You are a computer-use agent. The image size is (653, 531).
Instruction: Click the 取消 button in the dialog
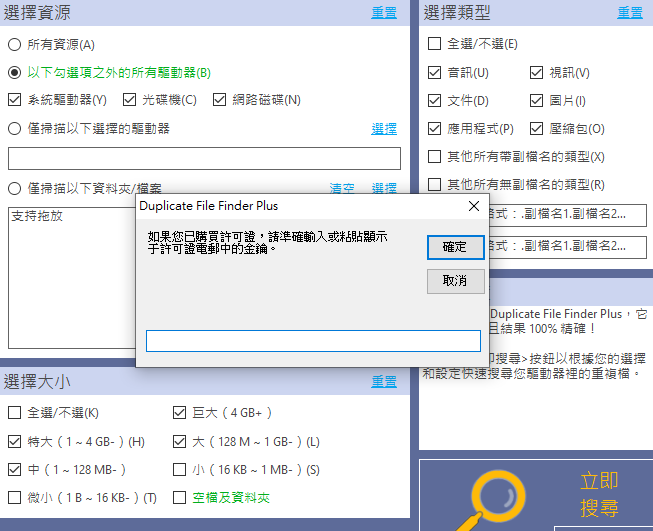456,281
